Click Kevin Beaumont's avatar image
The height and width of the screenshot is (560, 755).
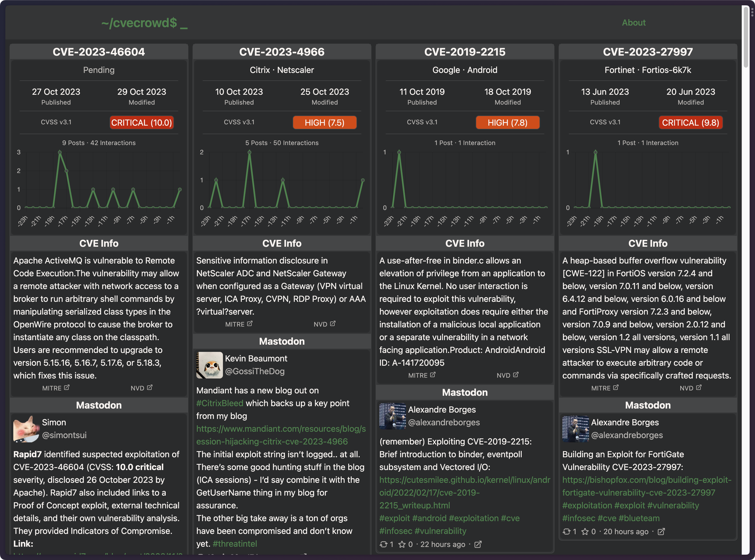[x=209, y=365]
